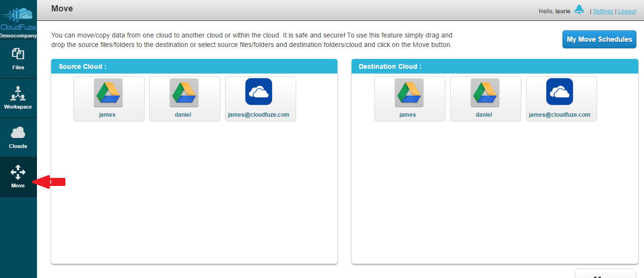Select james@cloudfuze.com OneDrive in Source Cloud
Image resolution: width=644 pixels, height=278 pixels.
pyautogui.click(x=261, y=99)
